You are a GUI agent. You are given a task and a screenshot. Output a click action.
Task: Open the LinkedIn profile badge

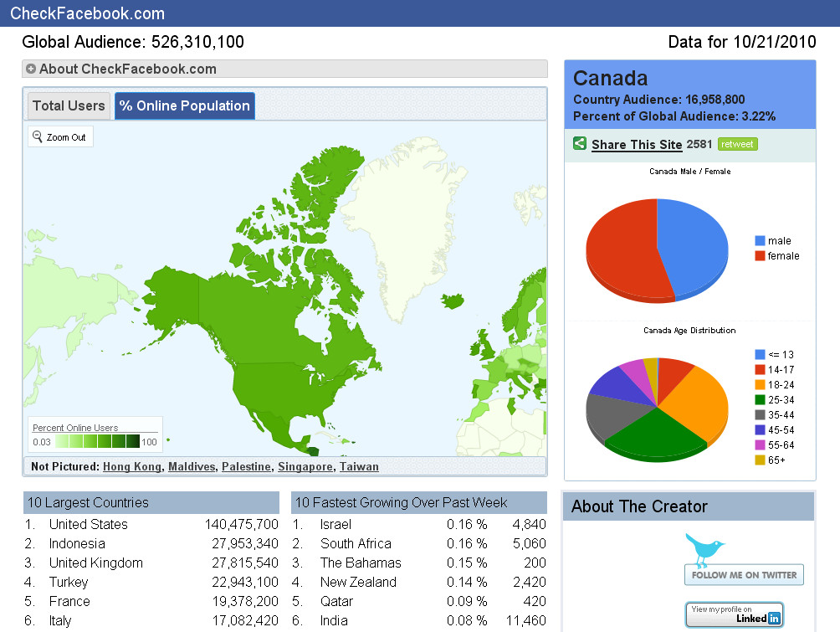coord(735,614)
